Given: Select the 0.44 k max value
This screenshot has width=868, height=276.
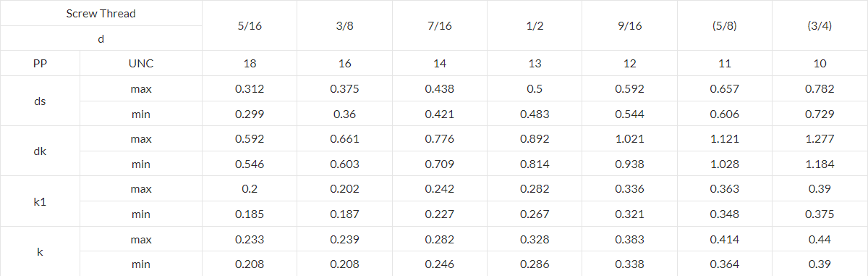Looking at the screenshot, I should (x=820, y=239).
